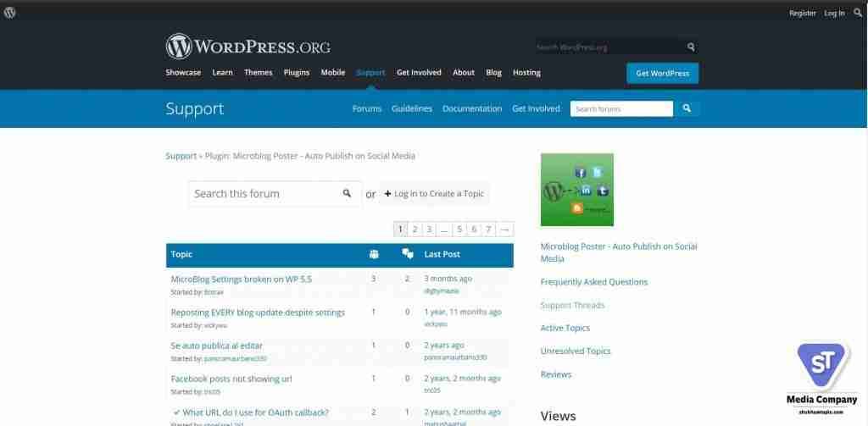Open the Showcase menu item

[x=183, y=73]
